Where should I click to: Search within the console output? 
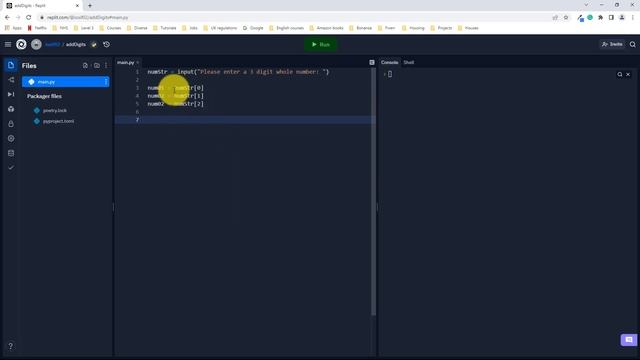620,74
